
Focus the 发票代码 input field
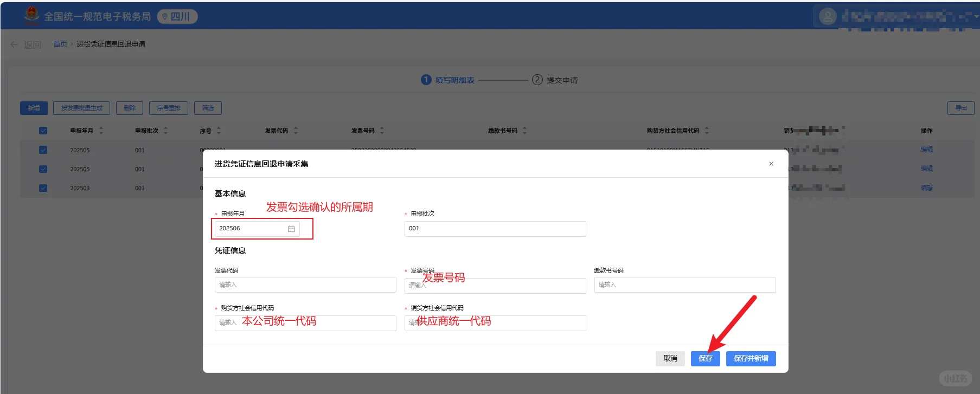point(305,285)
